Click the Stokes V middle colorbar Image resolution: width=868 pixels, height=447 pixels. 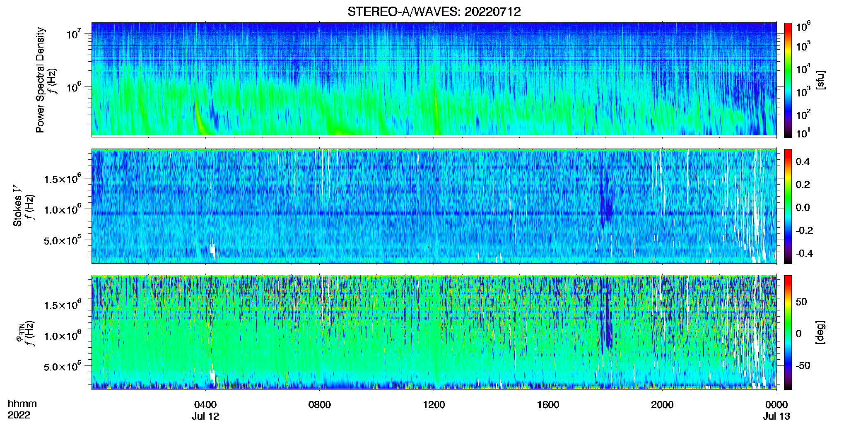pyautogui.click(x=788, y=206)
